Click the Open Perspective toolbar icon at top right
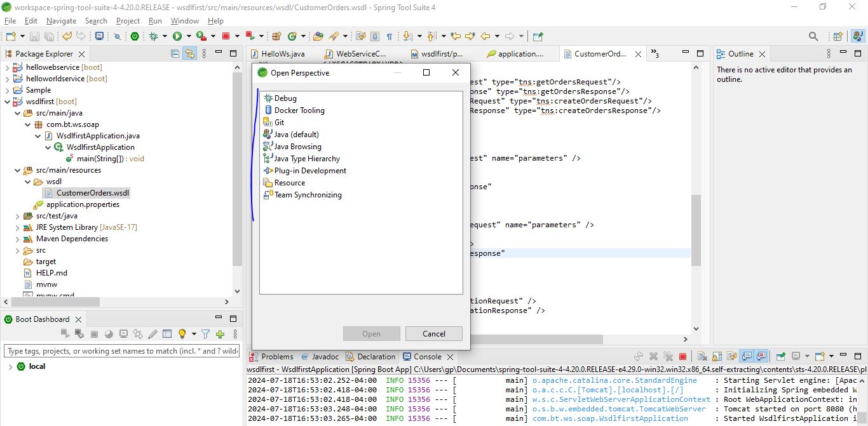Screen dimensions: 868x426 coord(837,37)
